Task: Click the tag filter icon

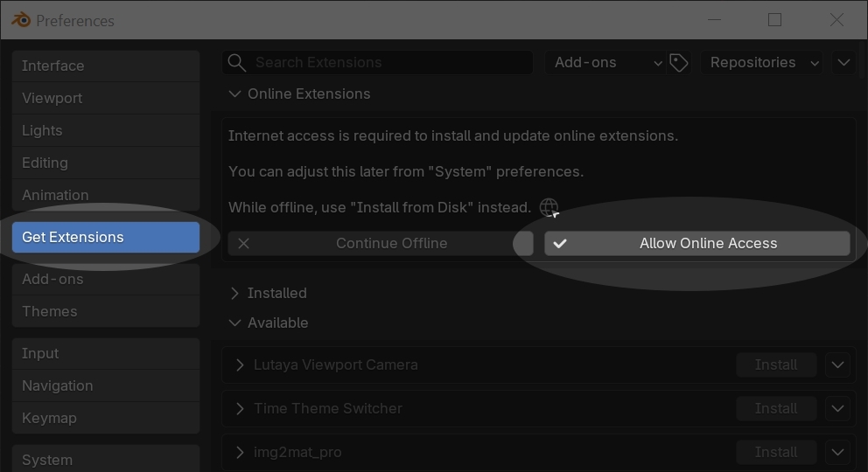Action: click(679, 63)
